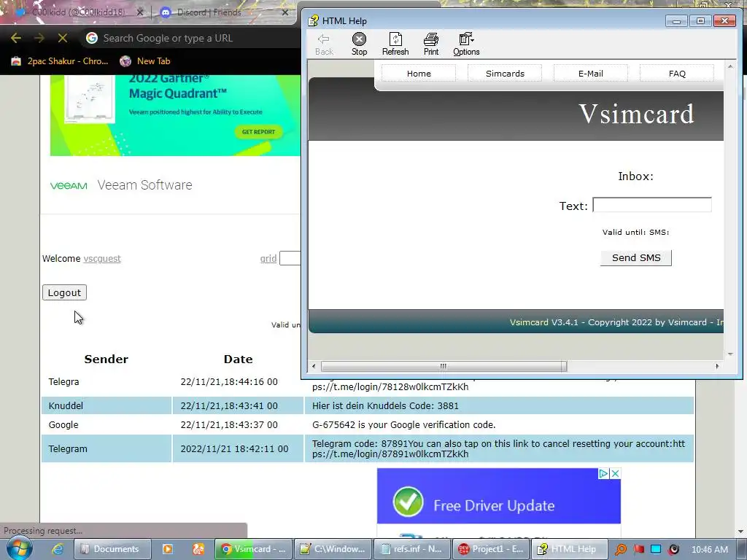The height and width of the screenshot is (560, 747).
Task: Switch to the HTML Help taskbar button
Action: coord(570,549)
